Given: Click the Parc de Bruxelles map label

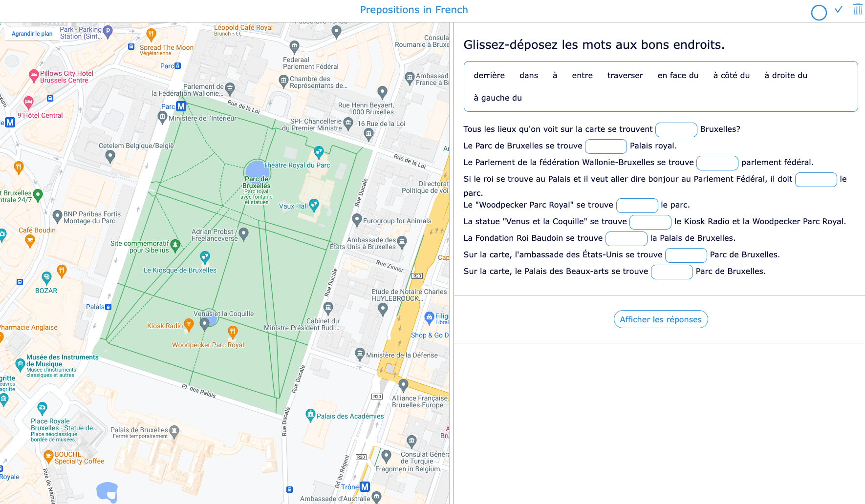Looking at the screenshot, I should pos(257,182).
